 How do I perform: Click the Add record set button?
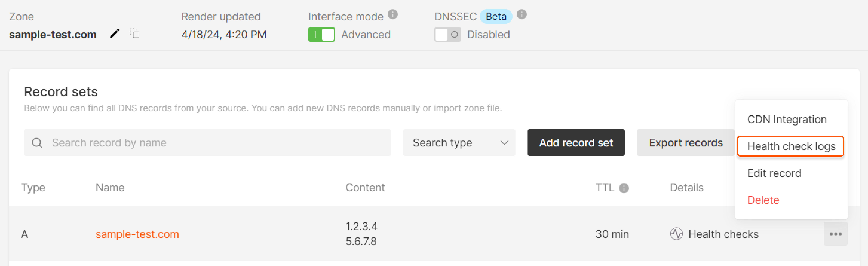click(576, 143)
